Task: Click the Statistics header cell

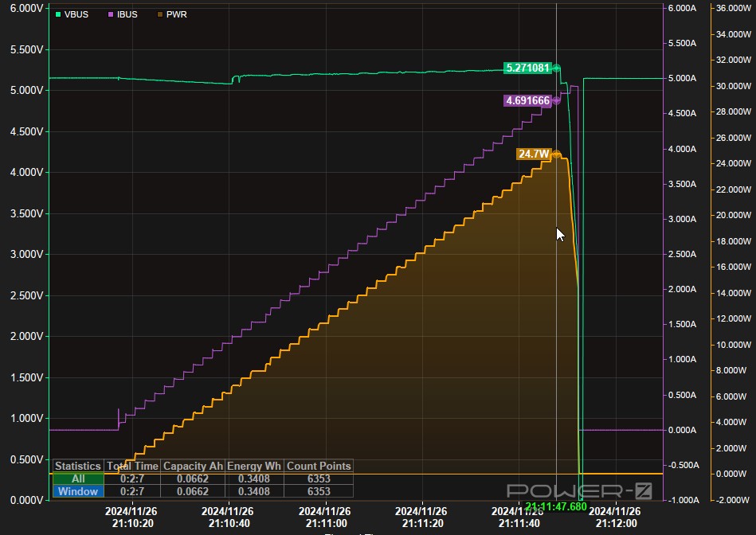Action: [77, 466]
